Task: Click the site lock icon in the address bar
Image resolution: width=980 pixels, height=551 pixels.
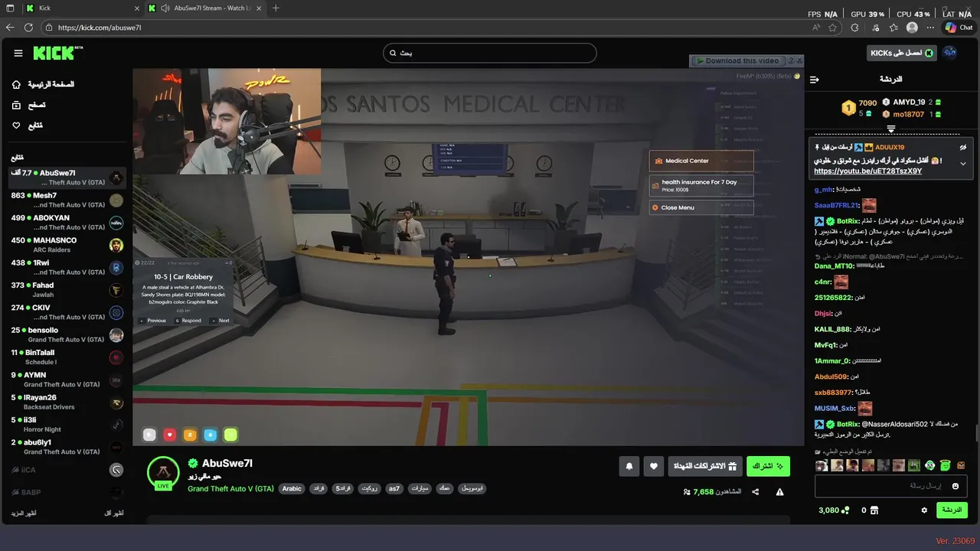Action: coord(49,27)
